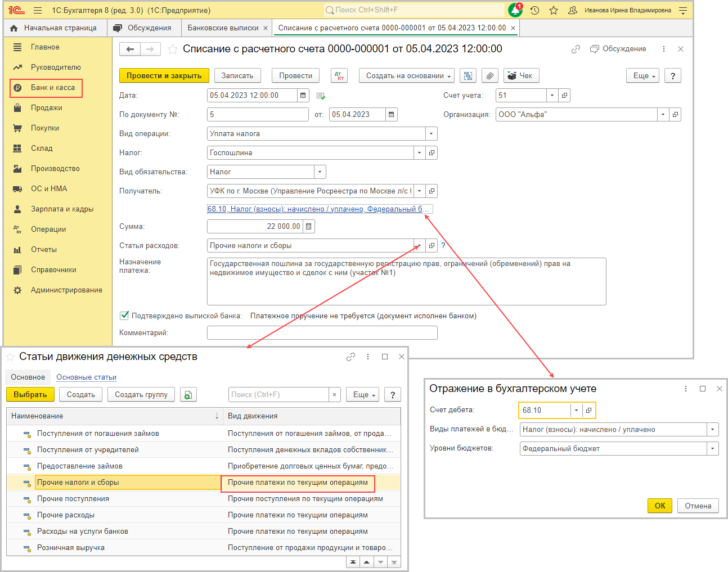The width and height of the screenshot is (728, 572).
Task: Open Получатель record icon
Action: point(432,191)
